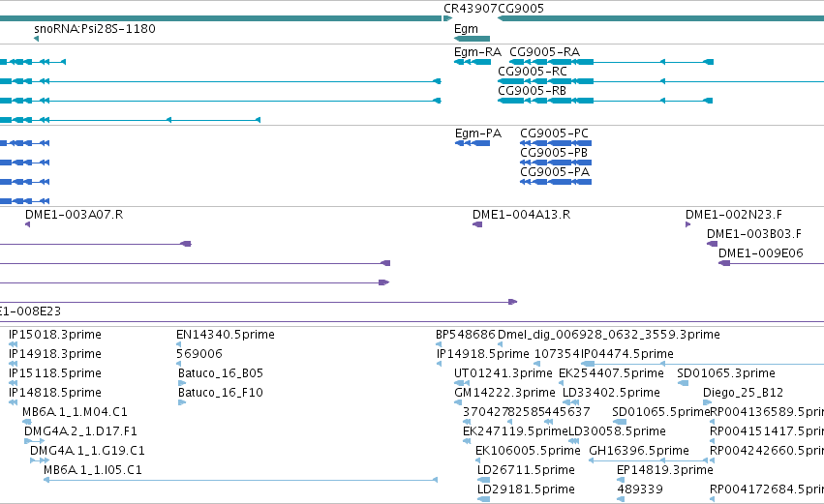Screen dimensions: 824x504
Task: Select the CG9005-PB protein label
Action: coord(554,153)
